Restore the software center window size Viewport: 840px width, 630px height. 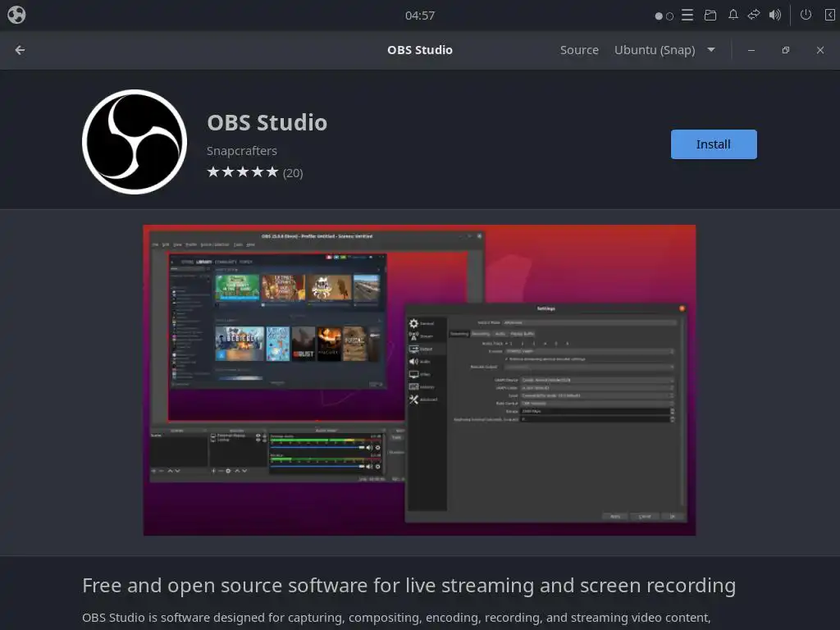785,50
